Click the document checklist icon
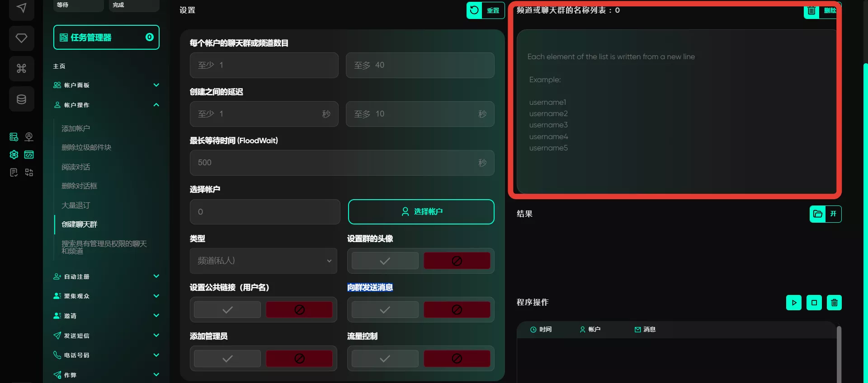This screenshot has width=868, height=383. (x=14, y=172)
